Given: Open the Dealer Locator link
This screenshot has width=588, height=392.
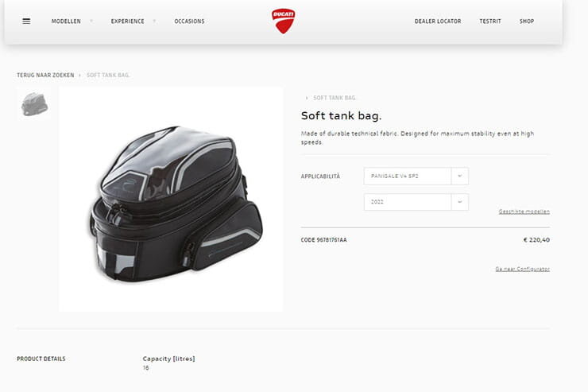Looking at the screenshot, I should pyautogui.click(x=438, y=21).
